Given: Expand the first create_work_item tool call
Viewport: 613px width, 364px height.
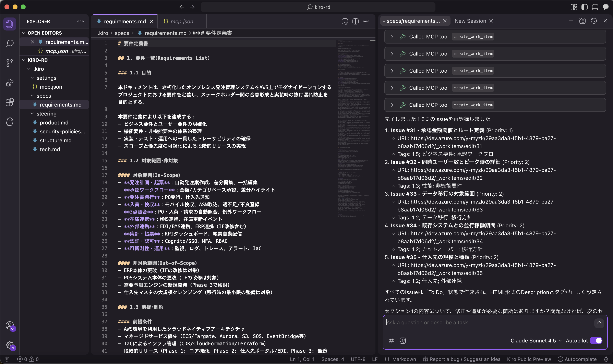Looking at the screenshot, I should [392, 37].
